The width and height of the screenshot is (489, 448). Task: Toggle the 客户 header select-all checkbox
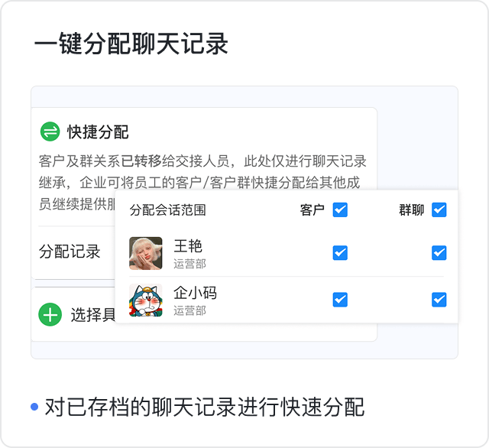pyautogui.click(x=340, y=209)
